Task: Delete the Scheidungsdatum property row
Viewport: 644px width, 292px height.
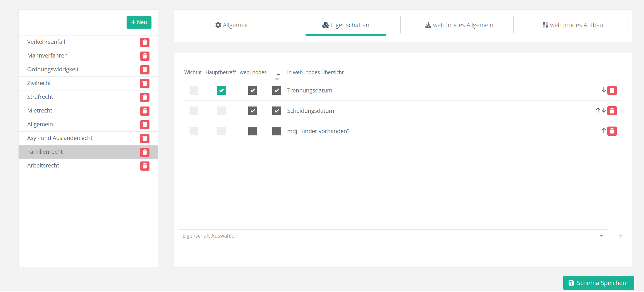Action: (612, 111)
